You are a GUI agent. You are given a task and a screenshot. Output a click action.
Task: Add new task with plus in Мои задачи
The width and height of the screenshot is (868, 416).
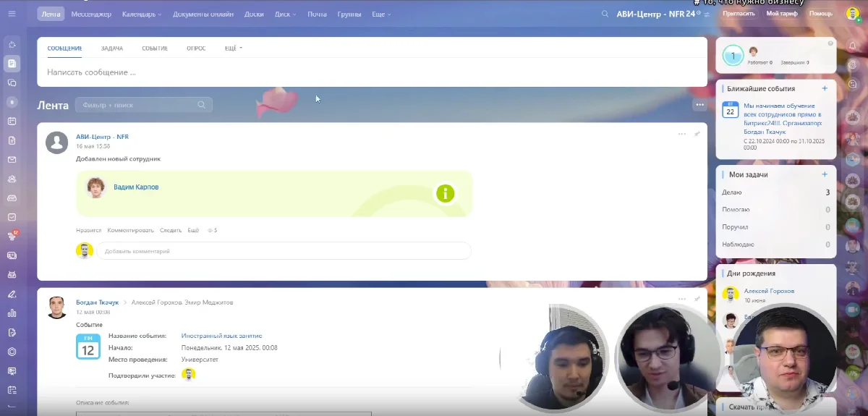825,174
